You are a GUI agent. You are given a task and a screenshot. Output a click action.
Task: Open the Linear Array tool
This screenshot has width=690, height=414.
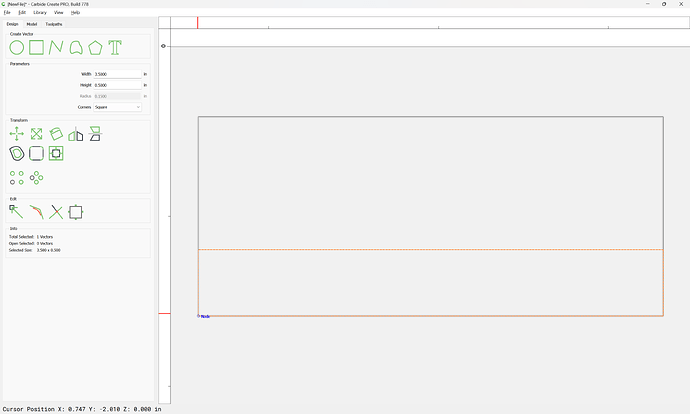coord(17,178)
